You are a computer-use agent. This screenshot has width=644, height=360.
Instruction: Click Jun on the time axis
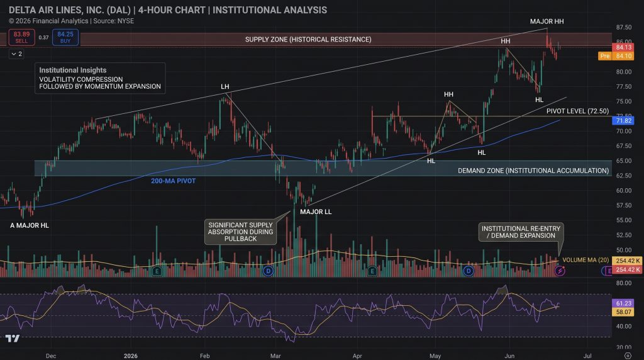[x=509, y=356]
